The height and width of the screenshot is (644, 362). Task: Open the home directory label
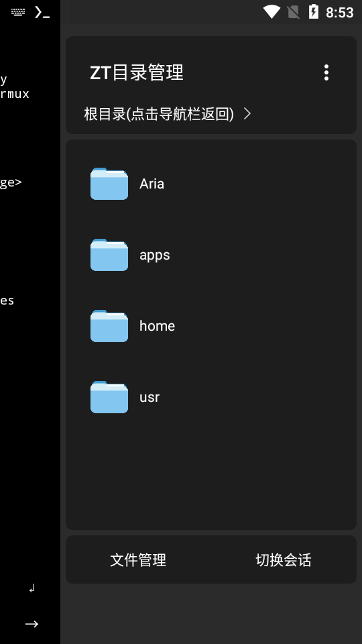tap(157, 326)
